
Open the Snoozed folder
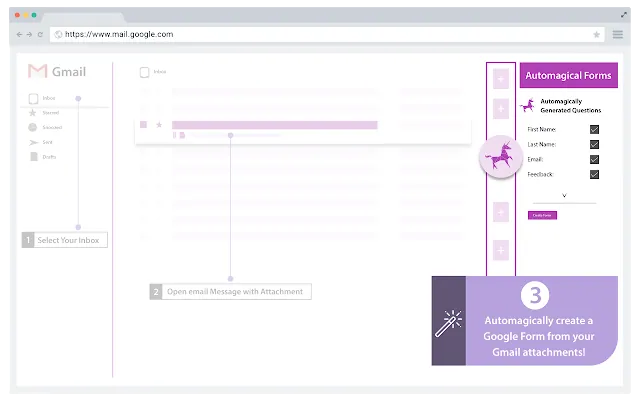click(52, 127)
